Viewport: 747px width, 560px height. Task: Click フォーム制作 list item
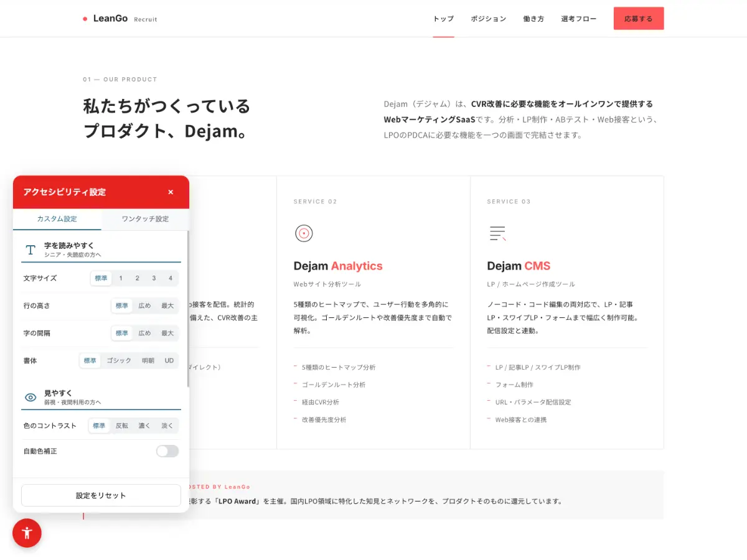514,385
